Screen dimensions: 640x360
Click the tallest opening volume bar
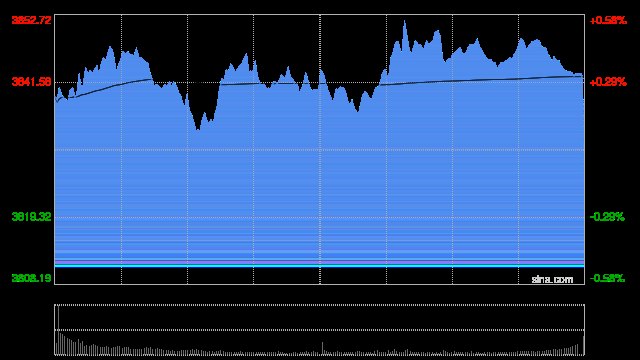(x=58, y=330)
